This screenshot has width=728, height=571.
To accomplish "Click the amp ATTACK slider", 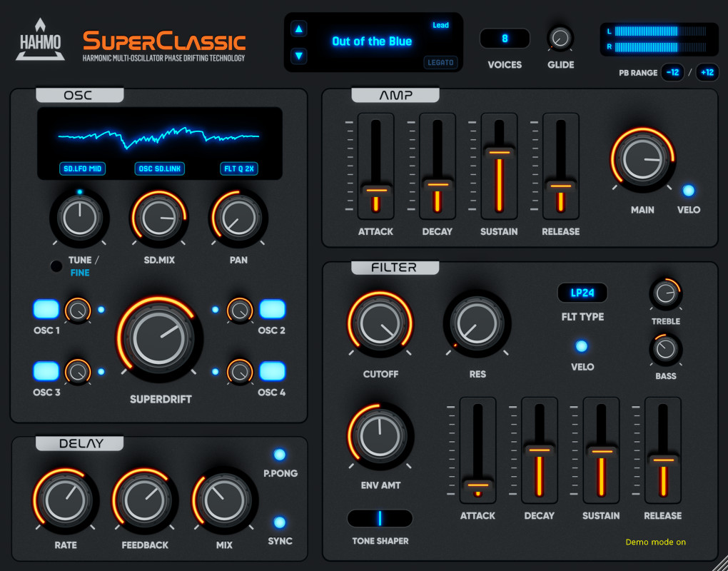I will click(x=375, y=166).
